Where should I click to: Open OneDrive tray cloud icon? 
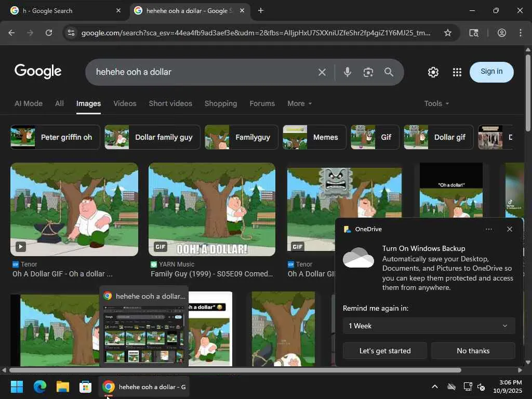(x=451, y=387)
